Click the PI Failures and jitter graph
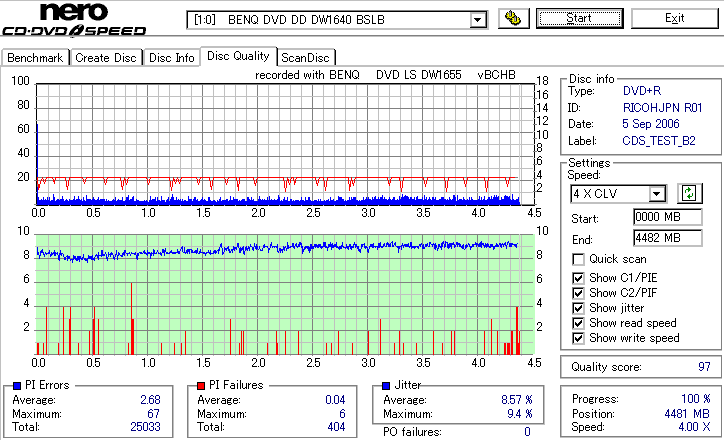This screenshot has height=441, width=724. (x=285, y=295)
